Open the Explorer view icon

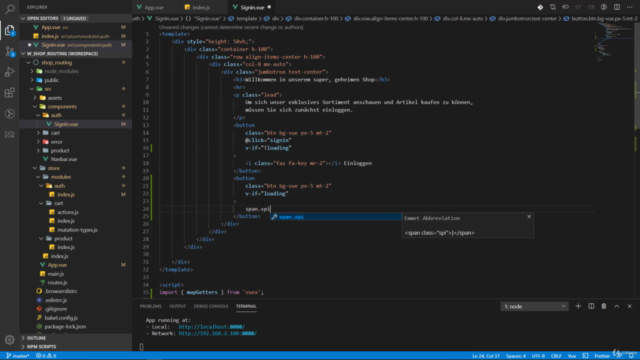click(x=9, y=30)
